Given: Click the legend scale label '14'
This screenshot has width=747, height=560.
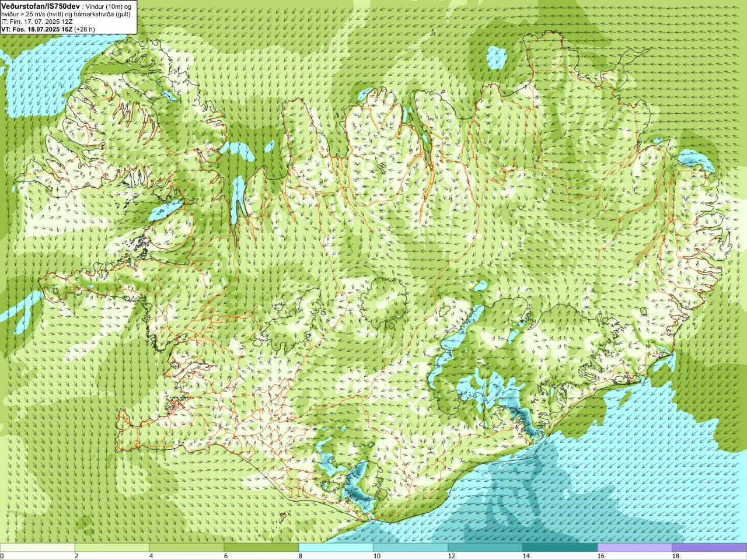Looking at the screenshot, I should [526, 556].
